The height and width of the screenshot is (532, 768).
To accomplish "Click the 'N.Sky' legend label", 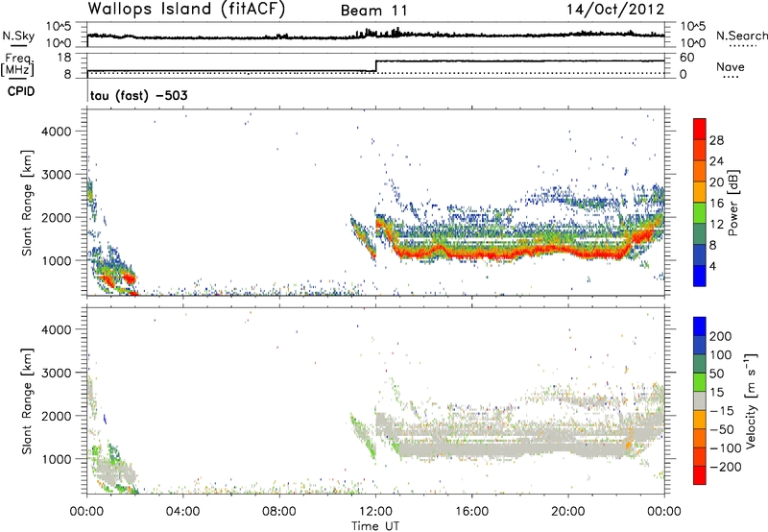I will (x=18, y=36).
